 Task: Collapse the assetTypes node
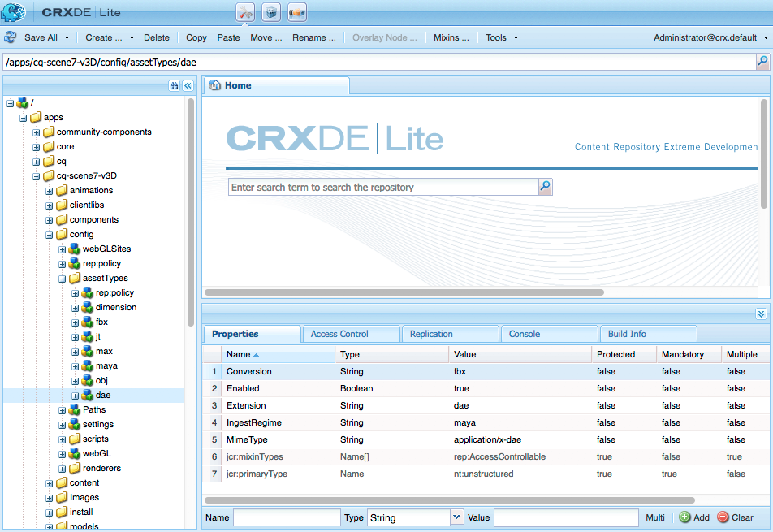tap(62, 279)
